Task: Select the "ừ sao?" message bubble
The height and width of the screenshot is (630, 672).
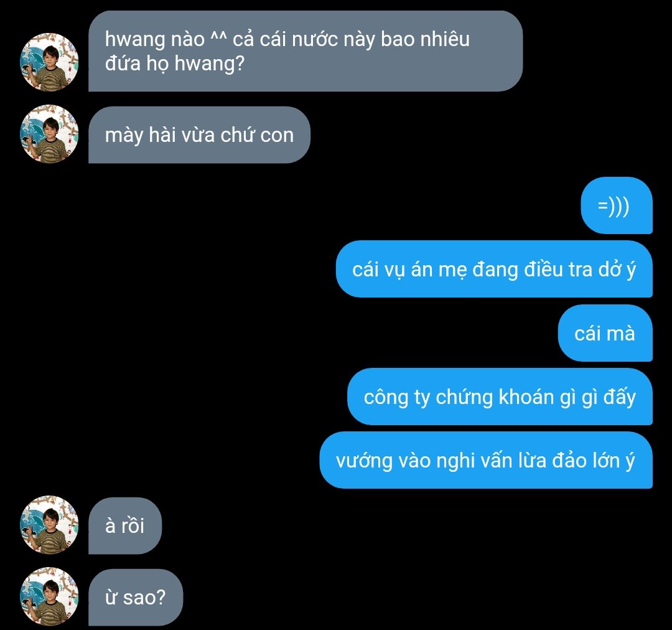Action: pyautogui.click(x=136, y=598)
